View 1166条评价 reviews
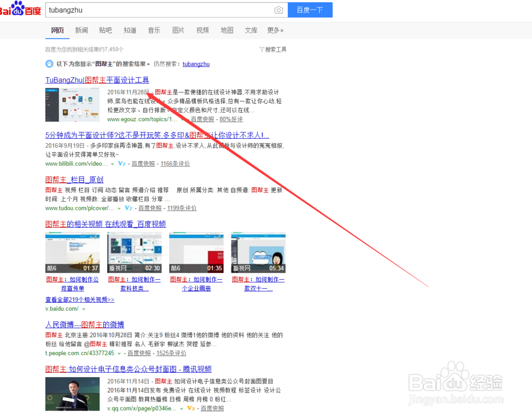This screenshot has height=418, width=532. click(175, 164)
